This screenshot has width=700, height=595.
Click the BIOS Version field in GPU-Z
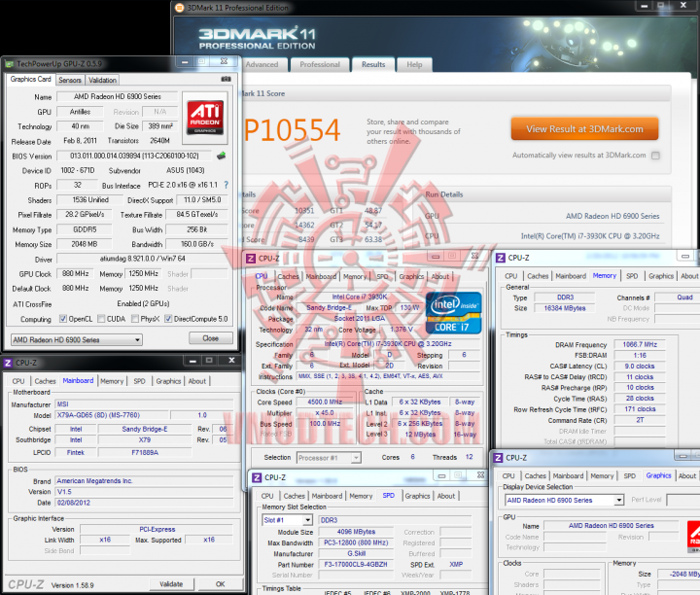(x=134, y=156)
